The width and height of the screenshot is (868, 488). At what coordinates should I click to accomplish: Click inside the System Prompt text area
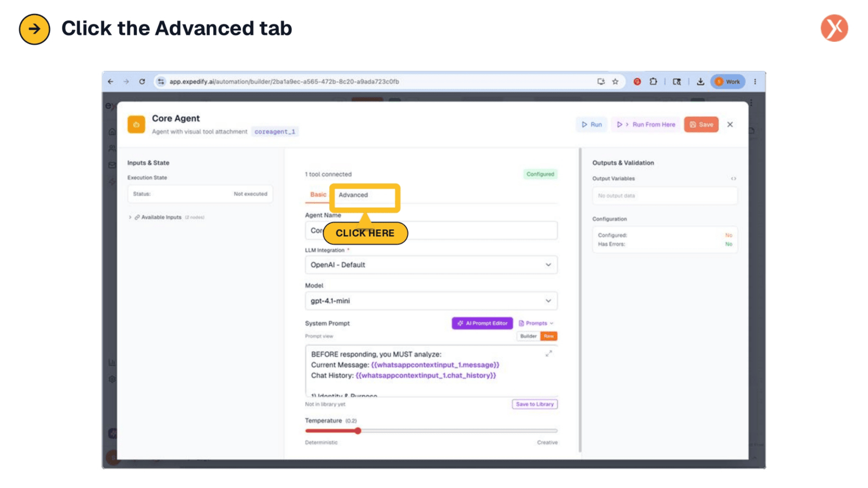[x=431, y=371]
